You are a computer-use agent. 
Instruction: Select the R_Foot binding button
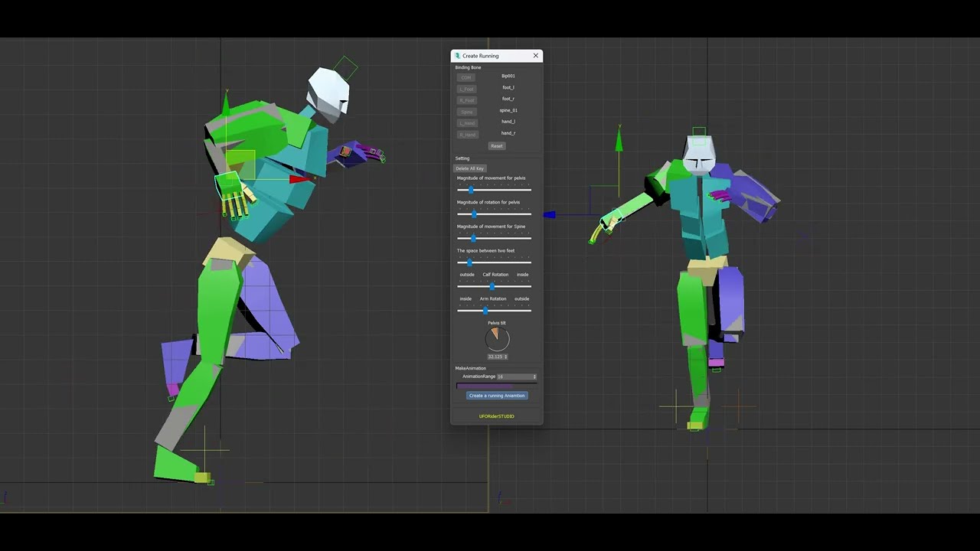(466, 100)
